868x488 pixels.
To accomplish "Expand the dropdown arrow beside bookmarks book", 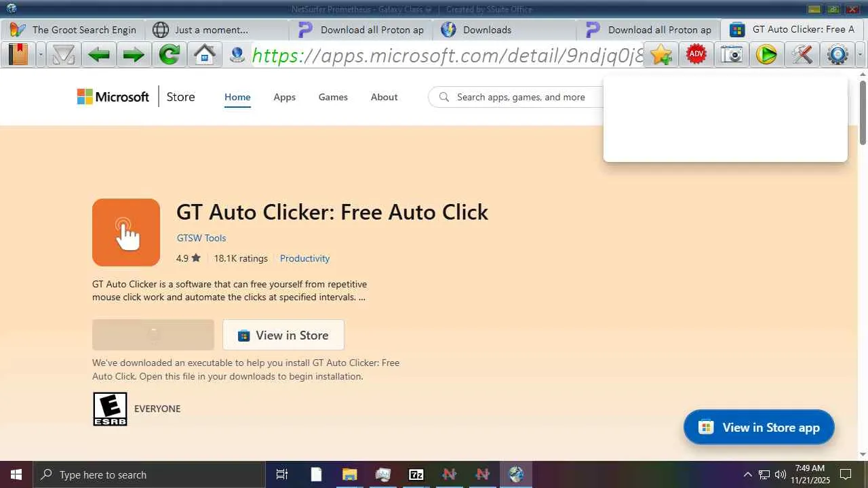I will [x=41, y=54].
